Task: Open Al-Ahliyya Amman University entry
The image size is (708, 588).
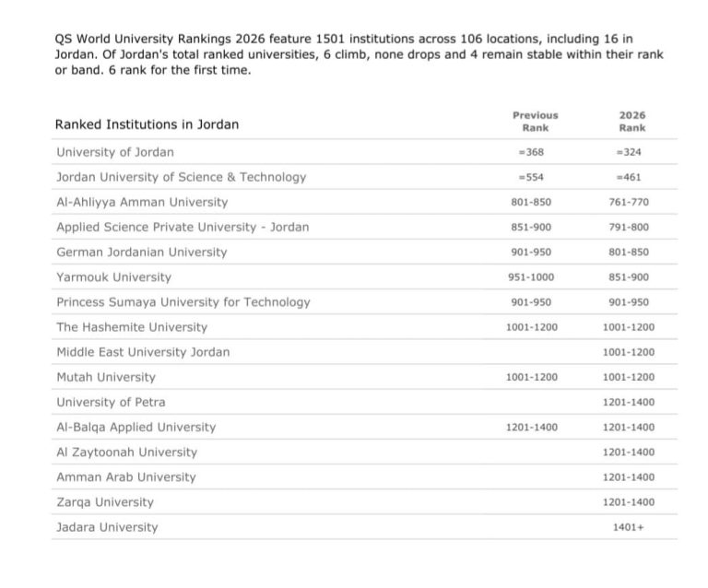Action: click(142, 202)
